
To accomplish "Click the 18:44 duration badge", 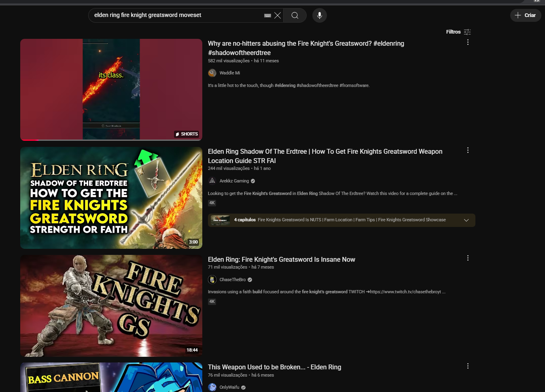I will [192, 350].
